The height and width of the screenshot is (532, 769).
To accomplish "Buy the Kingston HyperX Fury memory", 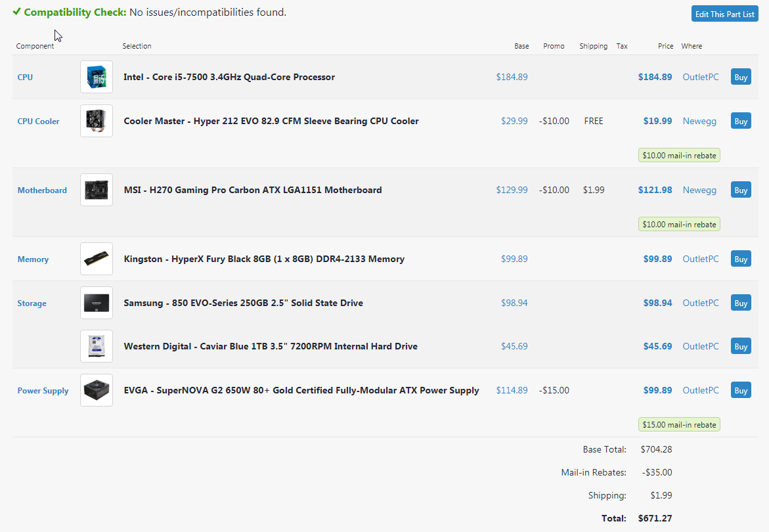I will 741,259.
